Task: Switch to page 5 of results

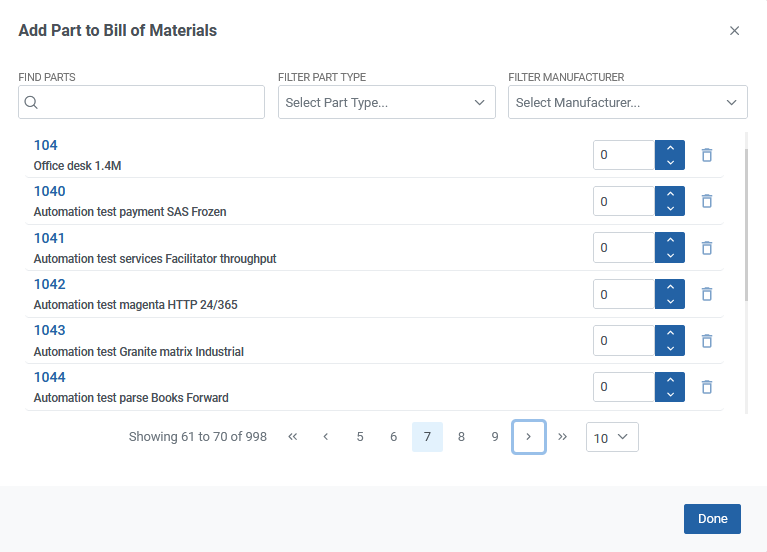Action: coord(360,437)
